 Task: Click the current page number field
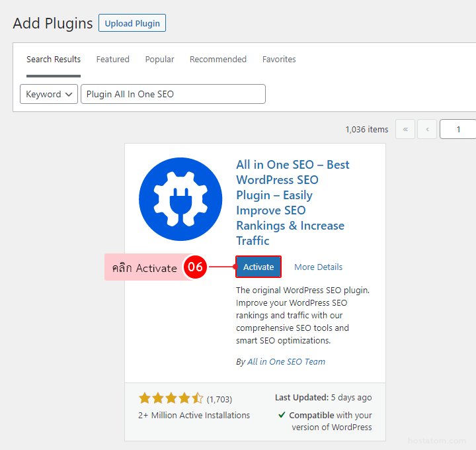(458, 129)
